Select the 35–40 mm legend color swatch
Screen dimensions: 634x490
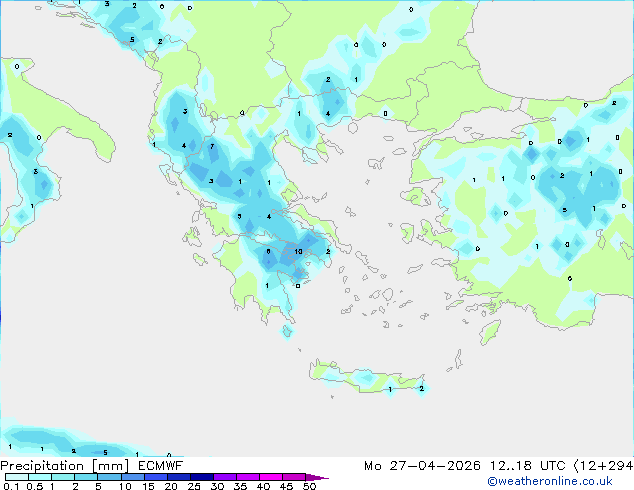[248, 477]
